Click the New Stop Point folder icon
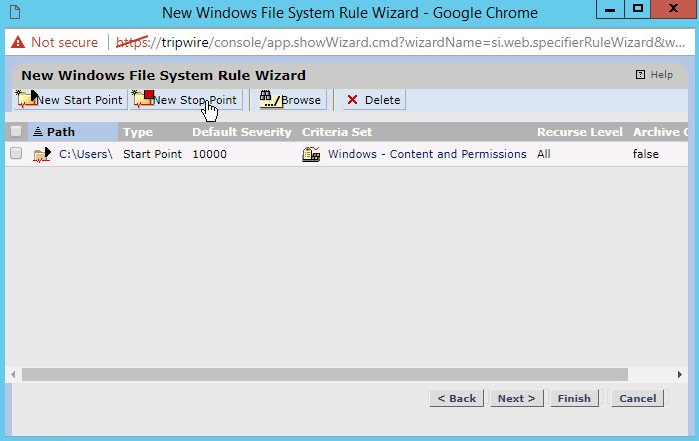This screenshot has width=699, height=441. click(143, 99)
